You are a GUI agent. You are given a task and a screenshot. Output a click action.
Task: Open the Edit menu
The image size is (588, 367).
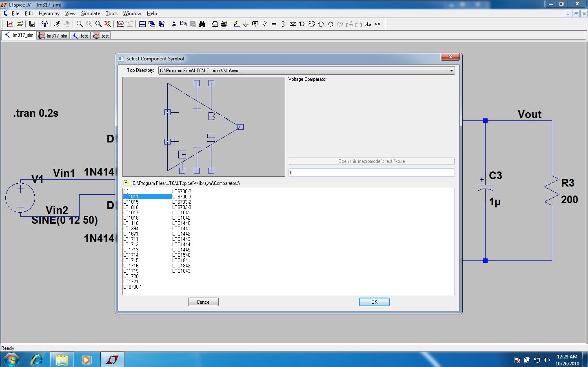point(29,13)
